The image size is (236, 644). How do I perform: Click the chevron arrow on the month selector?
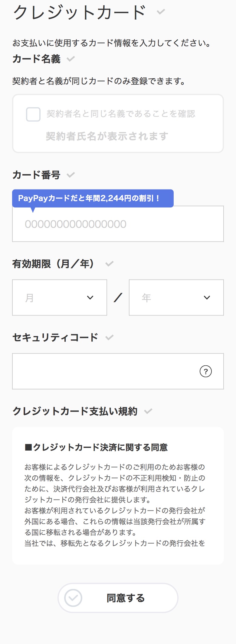point(90,297)
